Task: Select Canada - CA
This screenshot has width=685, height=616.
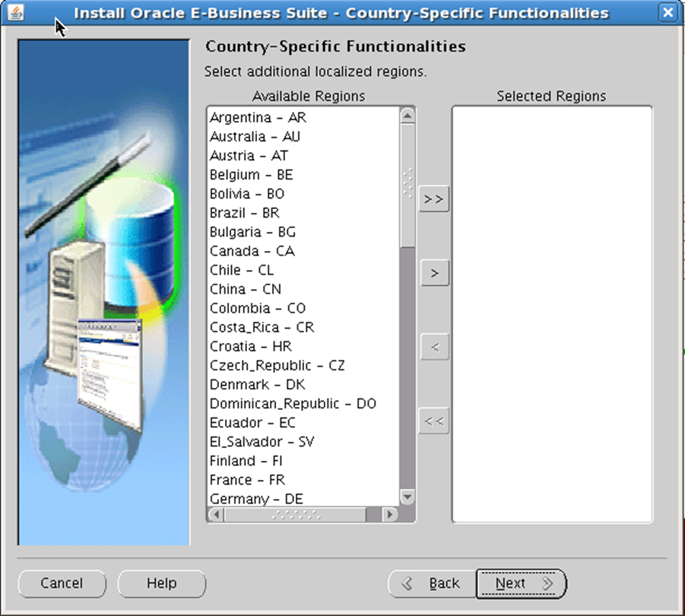Action: [x=303, y=251]
